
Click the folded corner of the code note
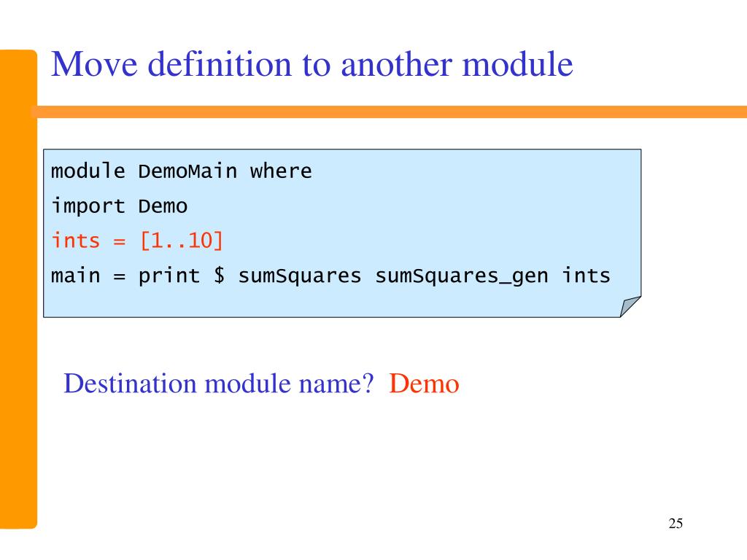tap(630, 306)
